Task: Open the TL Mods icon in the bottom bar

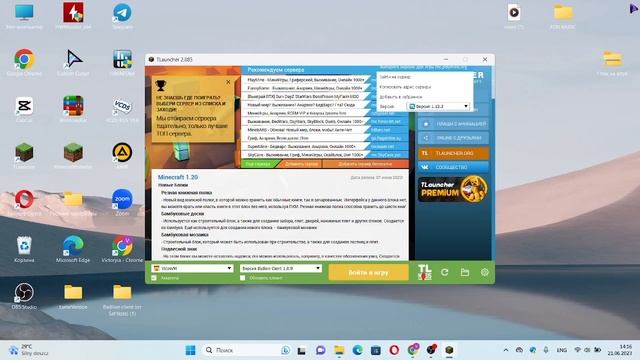Action: [x=424, y=272]
